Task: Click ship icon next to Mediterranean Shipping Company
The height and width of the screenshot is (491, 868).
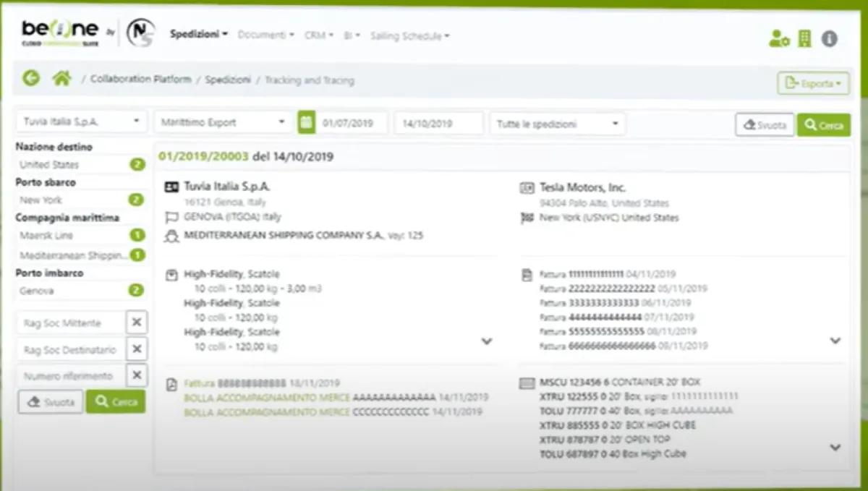Action: tap(171, 235)
